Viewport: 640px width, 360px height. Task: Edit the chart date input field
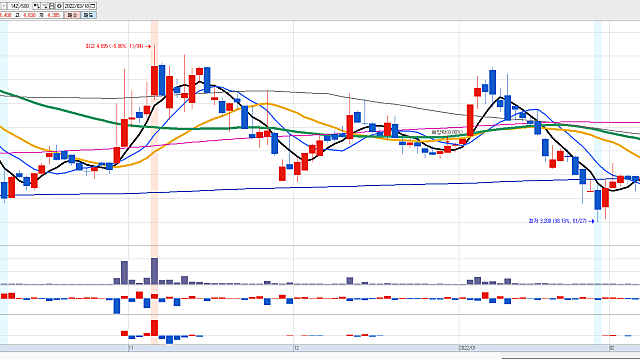[x=76, y=6]
